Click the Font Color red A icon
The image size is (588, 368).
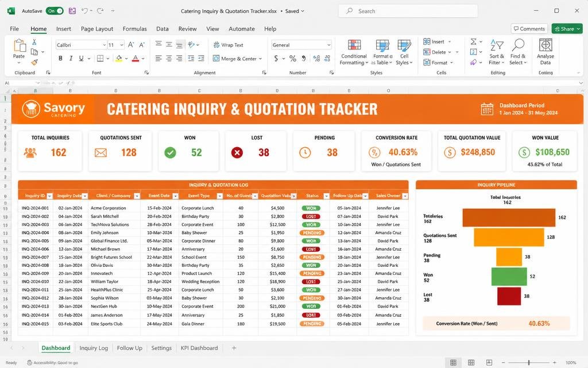[136, 58]
